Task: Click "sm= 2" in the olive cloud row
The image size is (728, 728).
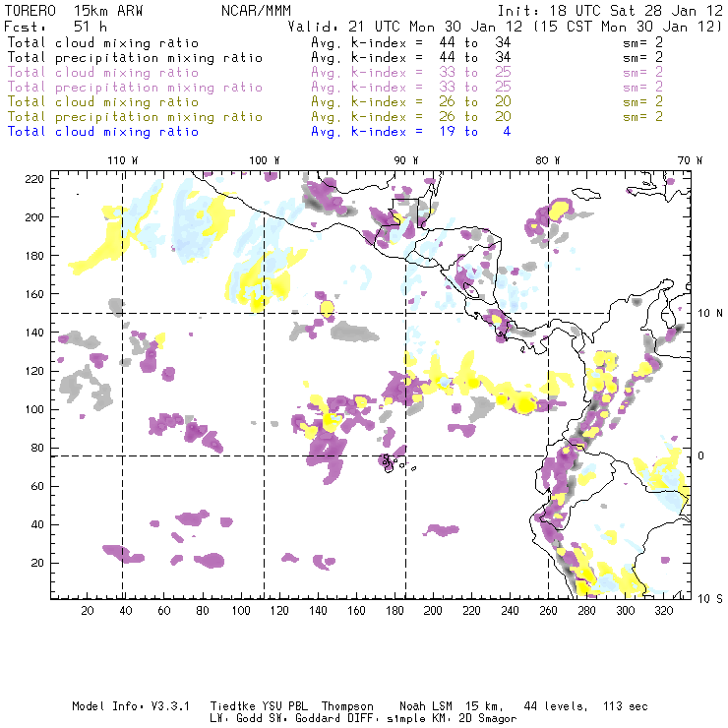Action: (642, 101)
